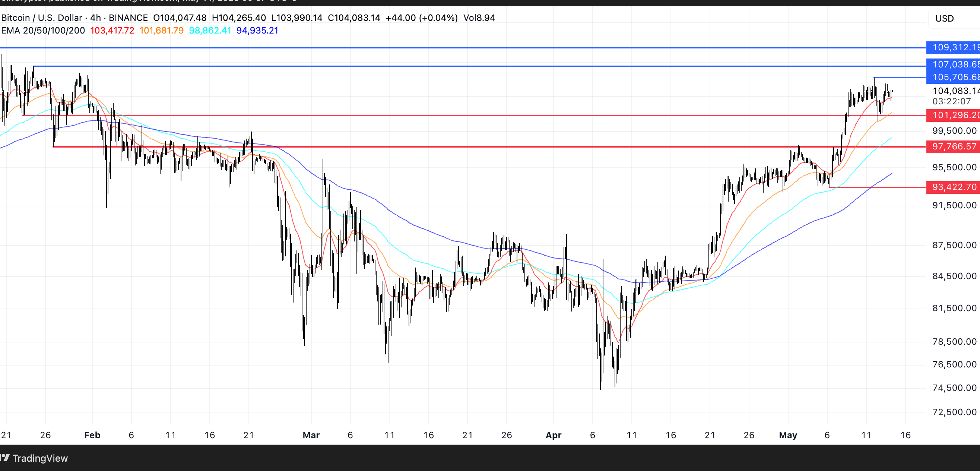Image resolution: width=980 pixels, height=471 pixels.
Task: Open the USD currency selector
Action: pos(944,18)
